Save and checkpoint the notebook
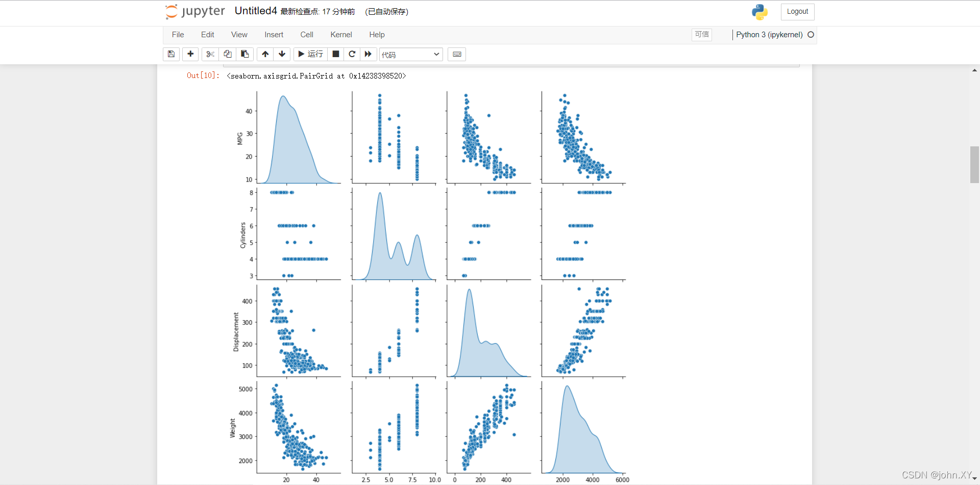Image resolution: width=980 pixels, height=485 pixels. point(171,54)
